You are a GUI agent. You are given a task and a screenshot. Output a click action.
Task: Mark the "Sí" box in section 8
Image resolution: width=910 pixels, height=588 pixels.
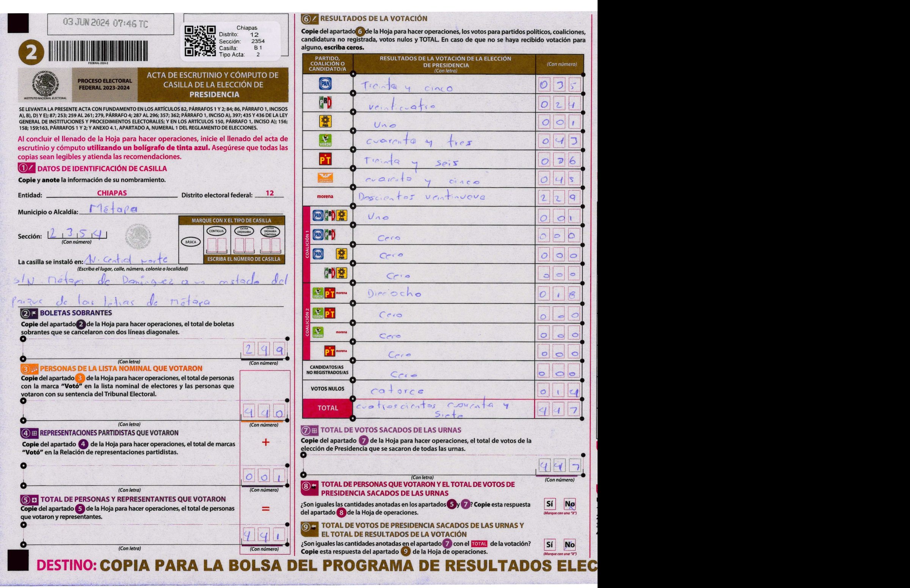550,504
